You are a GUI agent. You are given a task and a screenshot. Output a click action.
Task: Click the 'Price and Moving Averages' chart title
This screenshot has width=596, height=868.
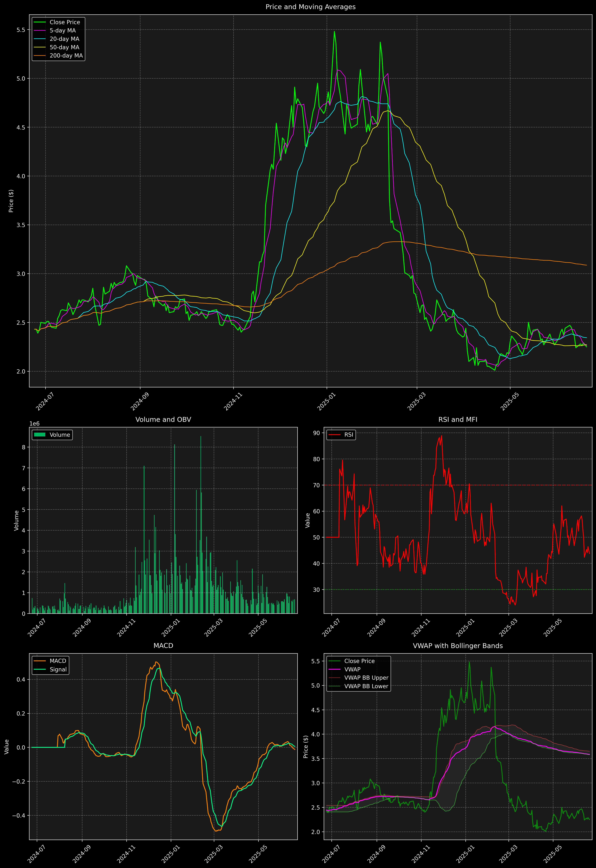coord(310,7)
